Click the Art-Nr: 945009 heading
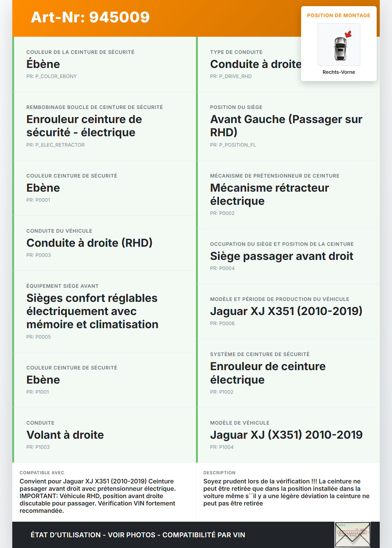This screenshot has width=392, height=548. [x=90, y=17]
